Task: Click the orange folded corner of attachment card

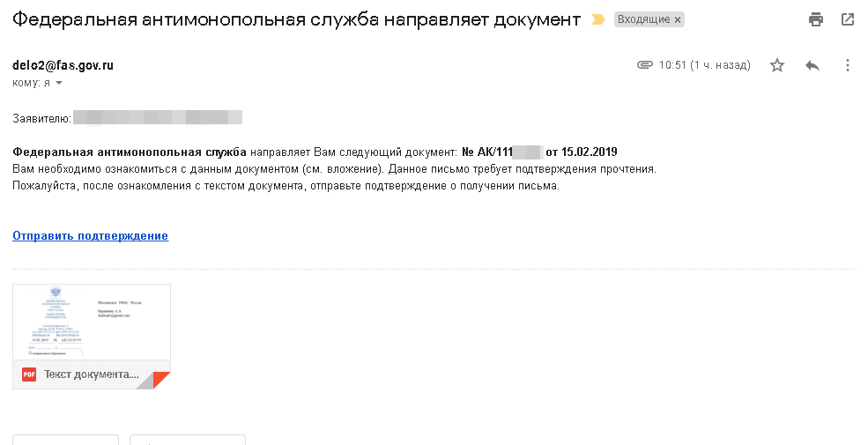Action: pyautogui.click(x=160, y=380)
